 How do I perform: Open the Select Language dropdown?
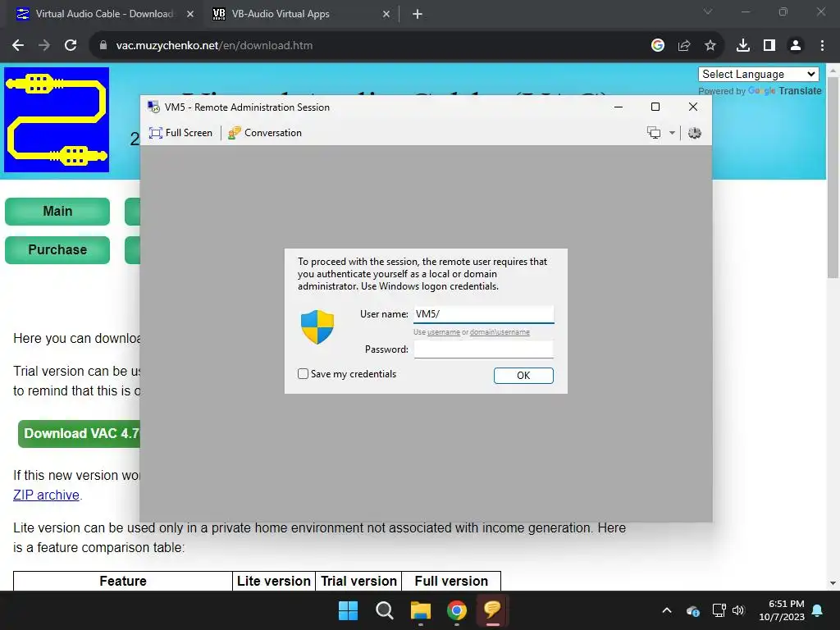[x=759, y=74]
